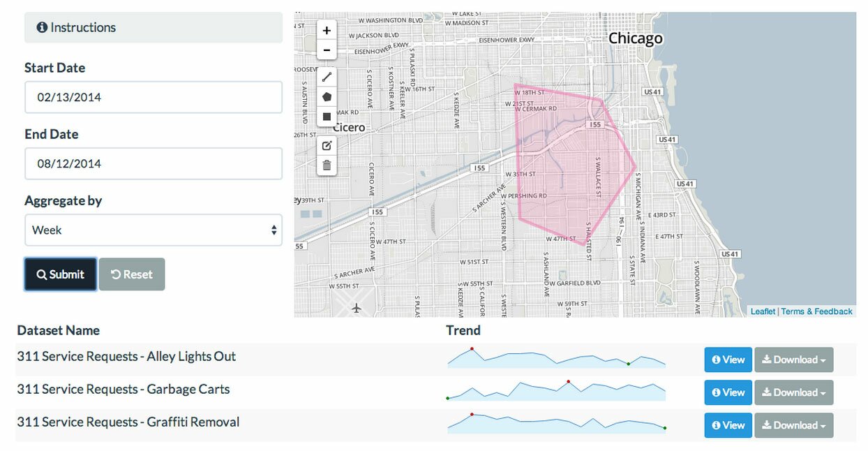This screenshot has height=451, width=868.
Task: Open Download menu for Alley Lights Out
Action: tap(794, 360)
